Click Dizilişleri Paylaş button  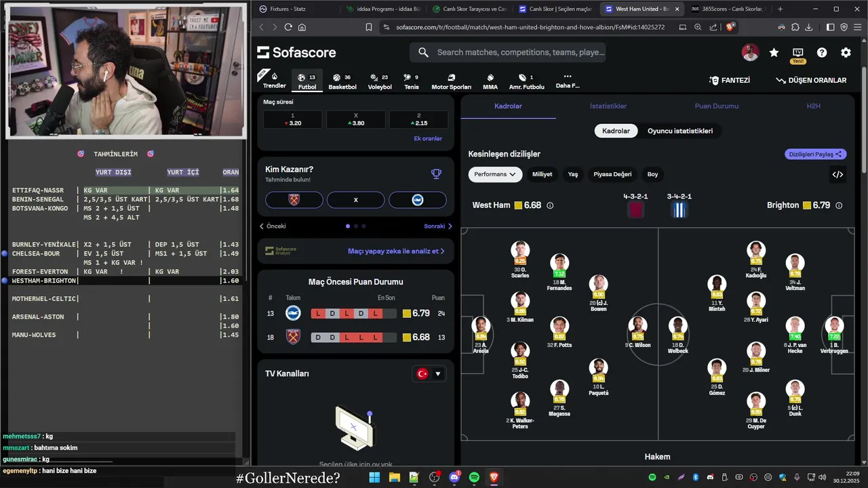[816, 154]
